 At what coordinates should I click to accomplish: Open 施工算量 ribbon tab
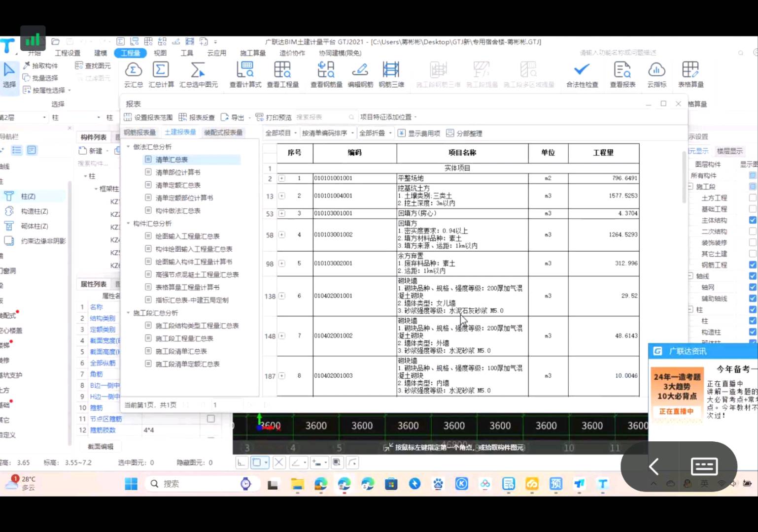pyautogui.click(x=253, y=53)
